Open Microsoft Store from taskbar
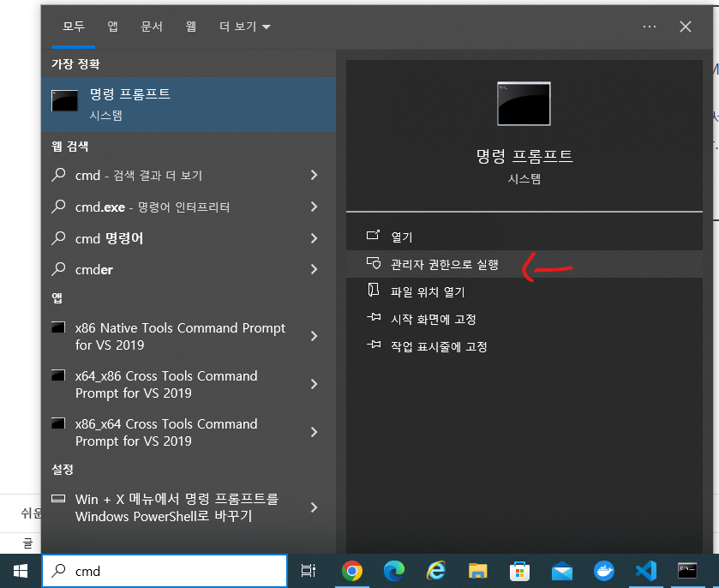The image size is (719, 588). (519, 571)
